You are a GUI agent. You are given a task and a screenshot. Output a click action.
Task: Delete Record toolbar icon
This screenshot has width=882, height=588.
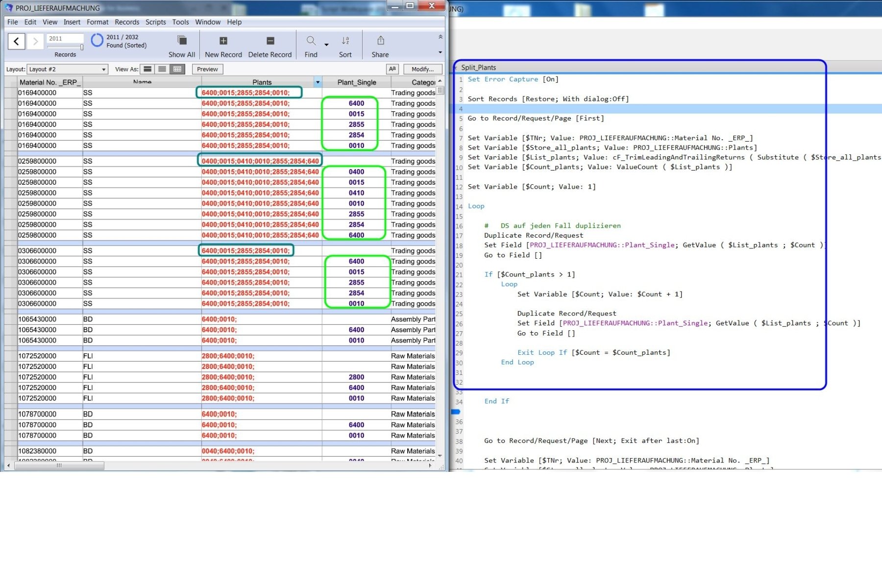point(270,41)
